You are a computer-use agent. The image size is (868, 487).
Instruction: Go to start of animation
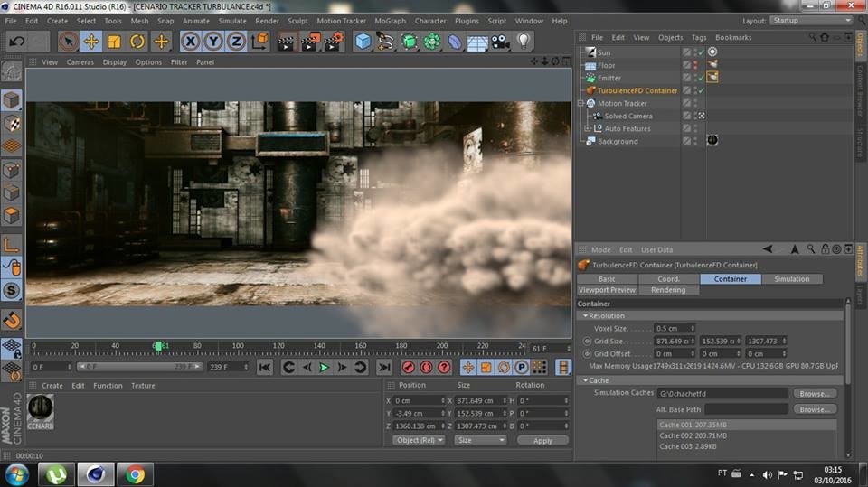265,367
